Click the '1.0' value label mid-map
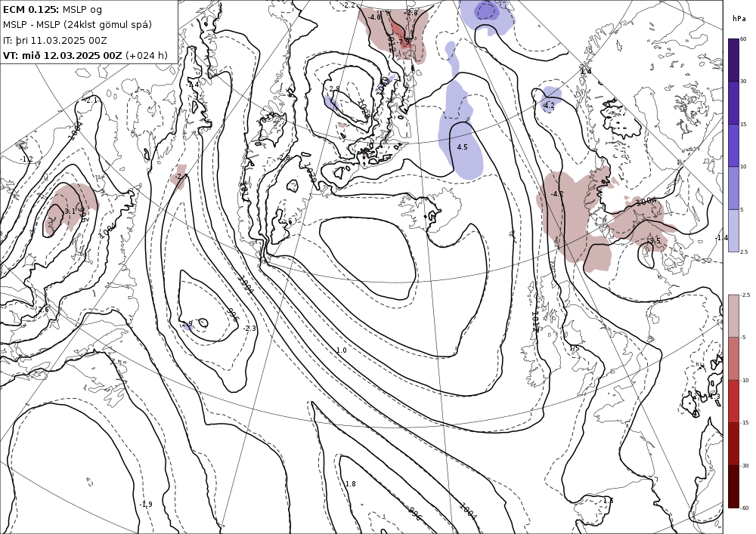The image size is (756, 534). (341, 350)
